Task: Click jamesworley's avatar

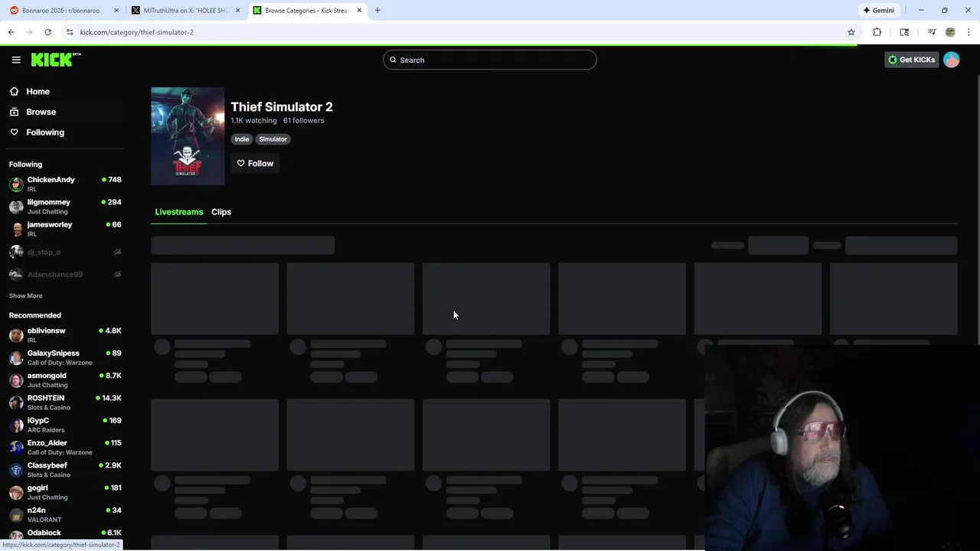Action: pos(16,229)
